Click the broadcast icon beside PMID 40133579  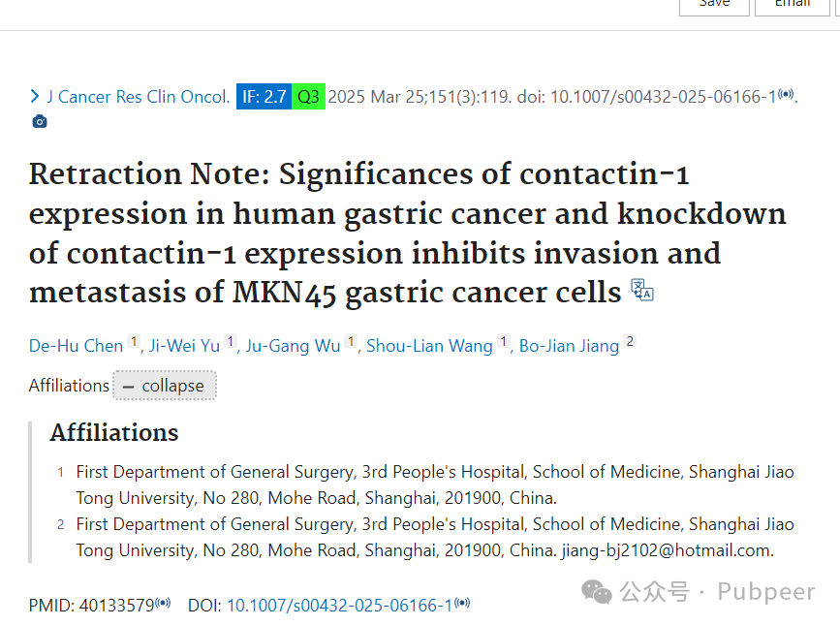pyautogui.click(x=163, y=603)
